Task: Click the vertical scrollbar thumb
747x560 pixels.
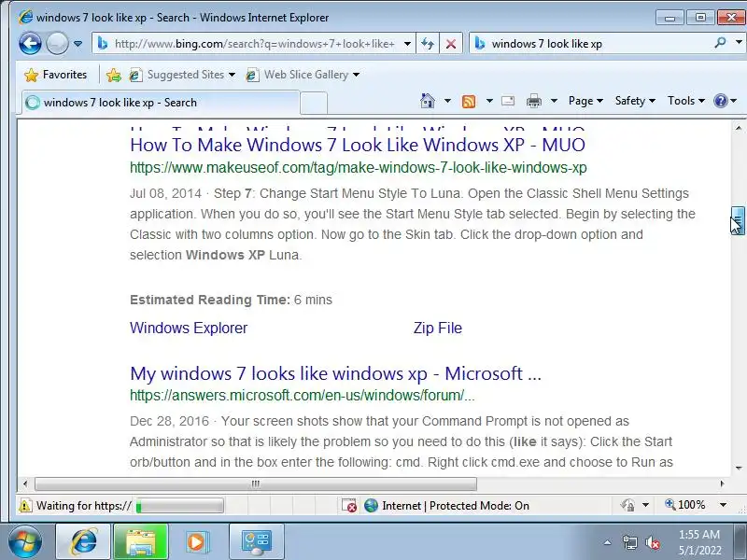Action: 739,220
